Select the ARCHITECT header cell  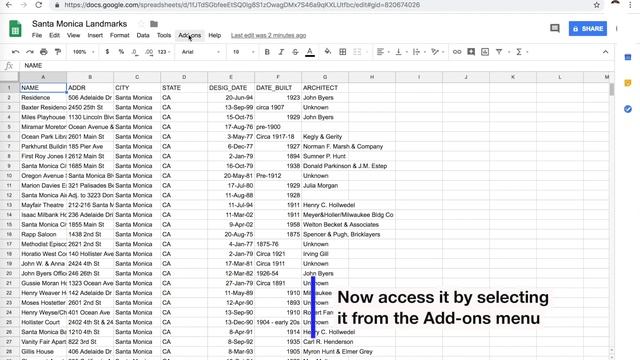click(x=325, y=88)
